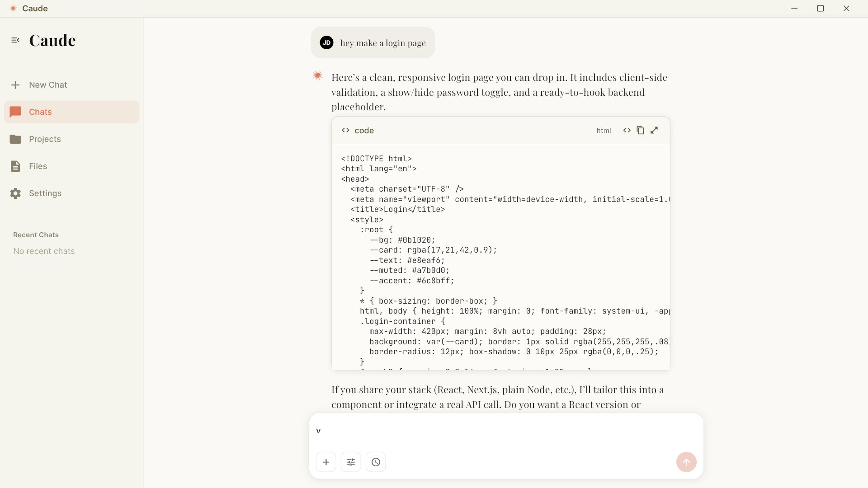Click the orange starburst assistant icon
This screenshot has height=488, width=868.
coord(317,75)
